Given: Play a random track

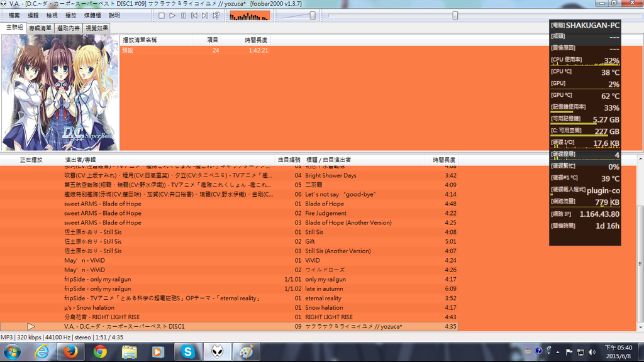Looking at the screenshot, I should point(216,16).
